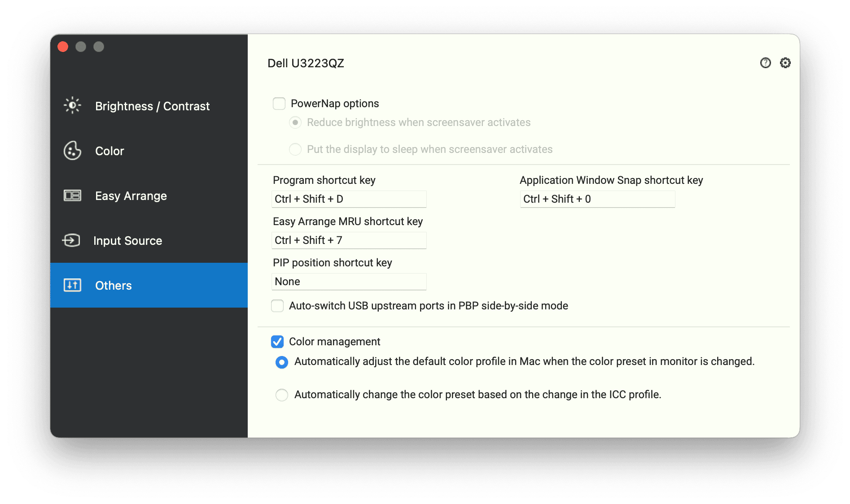The width and height of the screenshot is (850, 504).
Task: Open settings gear icon
Action: (785, 63)
